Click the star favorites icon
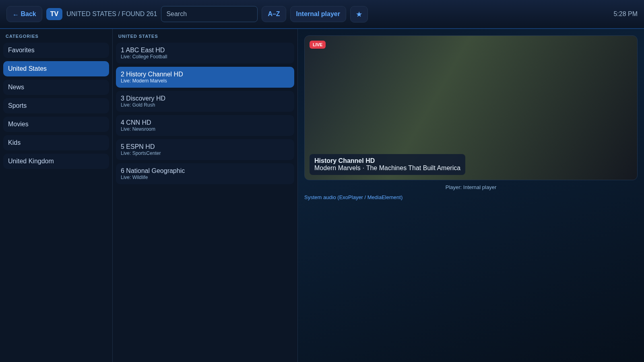Image resolution: width=644 pixels, height=362 pixels. tap(359, 14)
